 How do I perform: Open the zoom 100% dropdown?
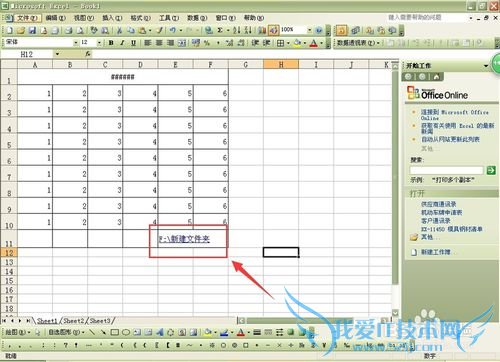click(309, 30)
